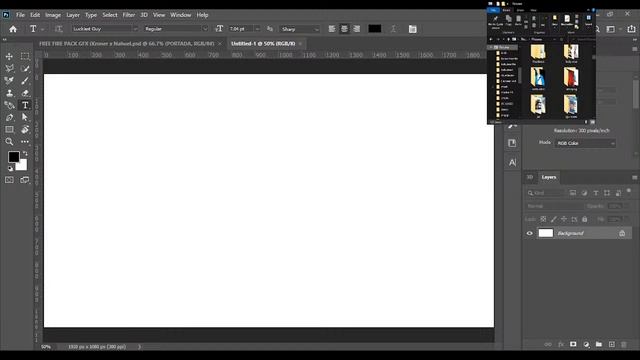Click the share icon at top right
640x360 pixels.
[x=631, y=29]
